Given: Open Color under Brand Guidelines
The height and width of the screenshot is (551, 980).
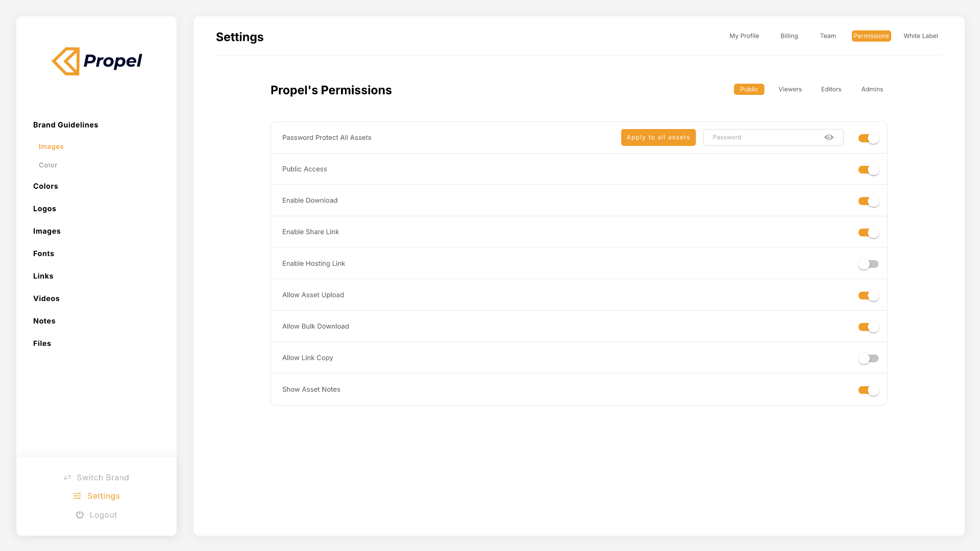Looking at the screenshot, I should point(48,165).
